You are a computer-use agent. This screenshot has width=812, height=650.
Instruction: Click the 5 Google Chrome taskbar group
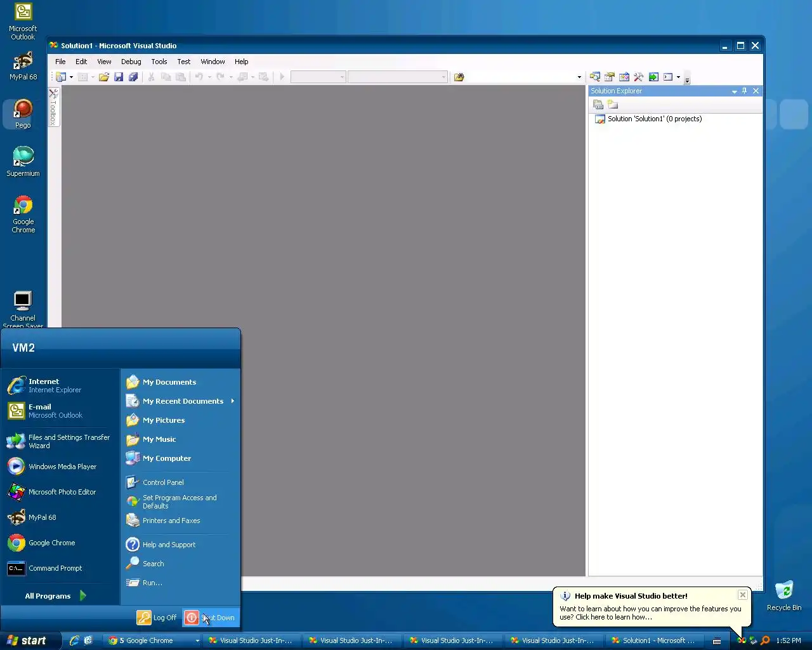[x=153, y=640]
